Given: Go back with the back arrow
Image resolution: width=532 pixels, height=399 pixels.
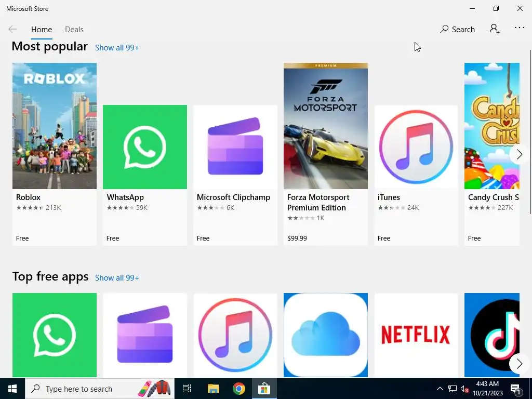Looking at the screenshot, I should pos(12,29).
